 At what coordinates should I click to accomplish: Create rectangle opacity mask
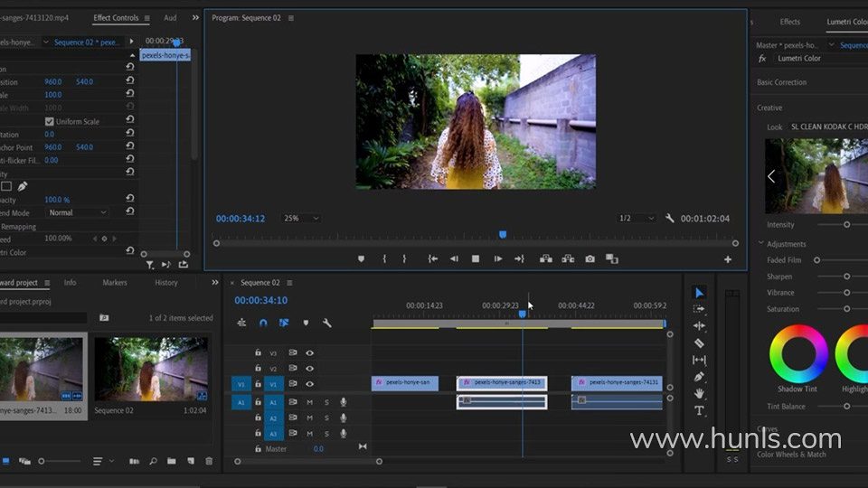6,186
